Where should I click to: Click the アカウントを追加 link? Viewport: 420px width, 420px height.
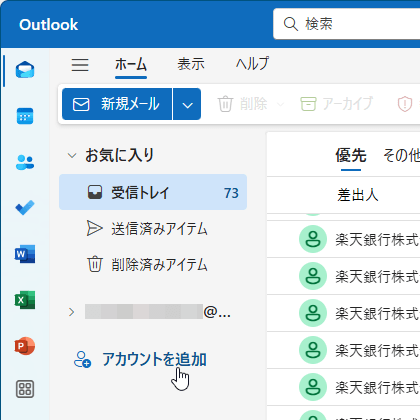tap(154, 359)
